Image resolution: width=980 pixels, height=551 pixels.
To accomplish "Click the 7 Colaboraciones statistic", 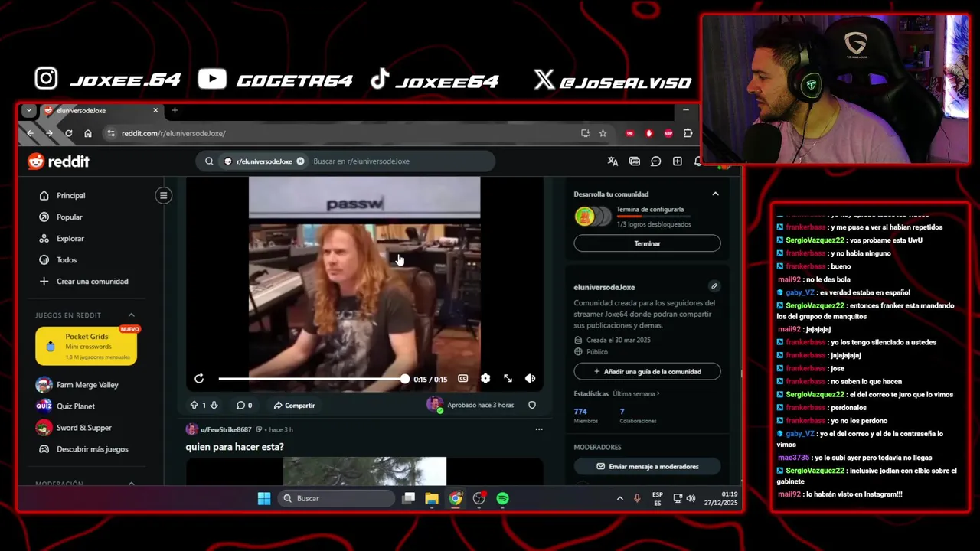I will point(637,416).
